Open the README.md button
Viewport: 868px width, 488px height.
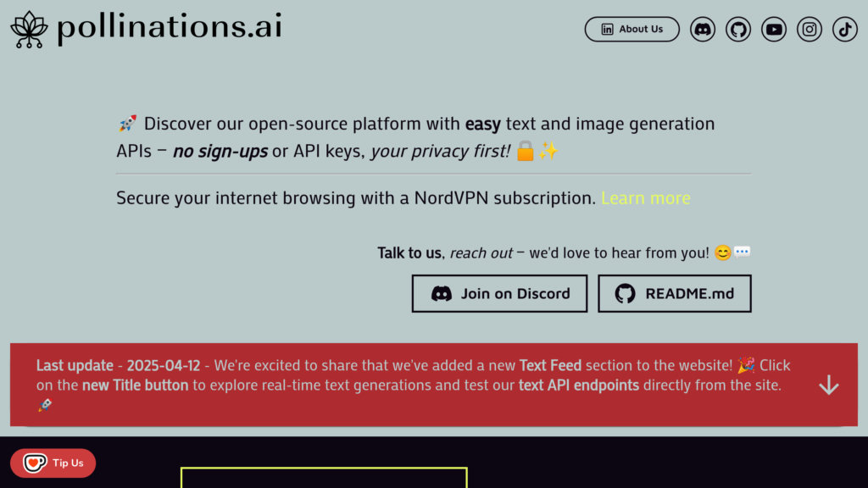pyautogui.click(x=675, y=294)
